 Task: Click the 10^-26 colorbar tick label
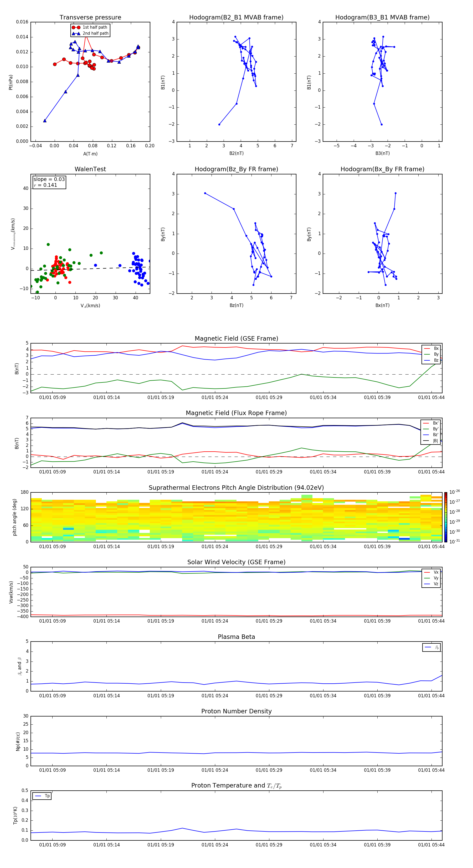click(x=455, y=492)
